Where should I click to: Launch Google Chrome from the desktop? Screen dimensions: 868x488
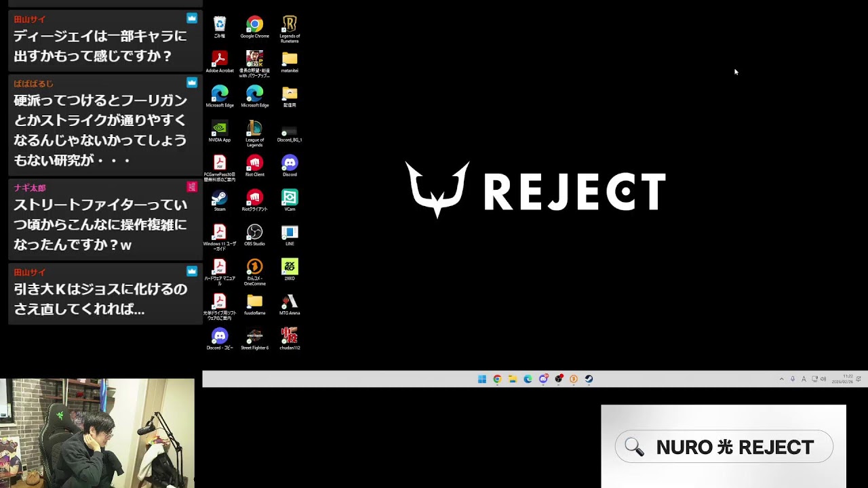(254, 27)
